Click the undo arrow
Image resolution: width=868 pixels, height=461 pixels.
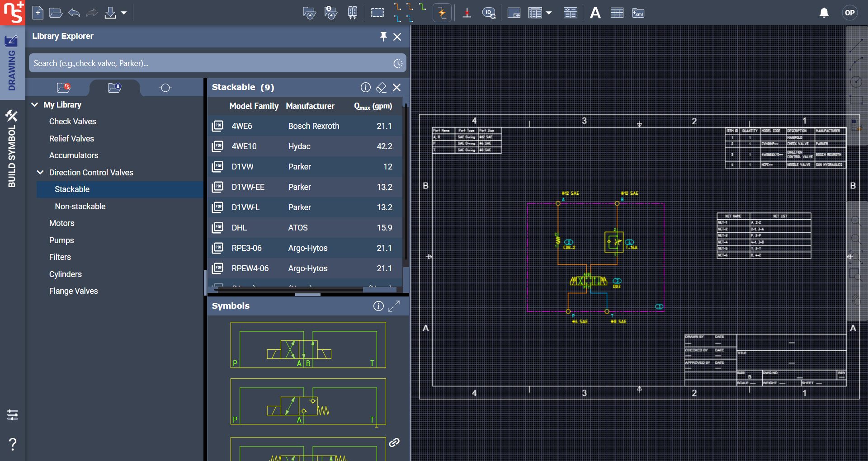pyautogui.click(x=74, y=13)
